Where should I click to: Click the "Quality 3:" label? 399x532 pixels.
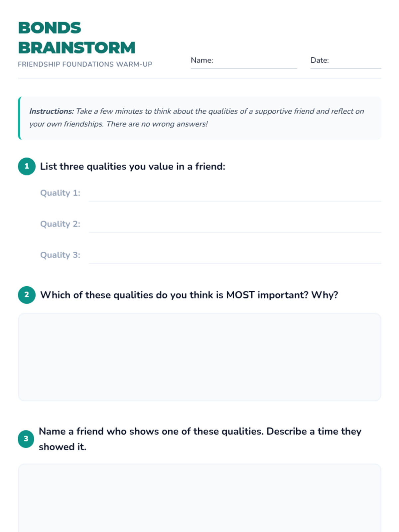click(x=60, y=255)
